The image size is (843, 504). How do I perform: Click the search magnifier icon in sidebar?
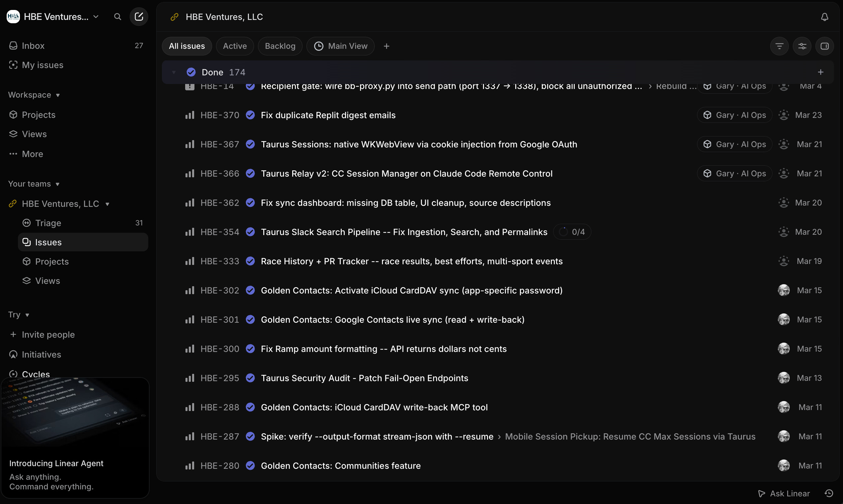pos(118,17)
